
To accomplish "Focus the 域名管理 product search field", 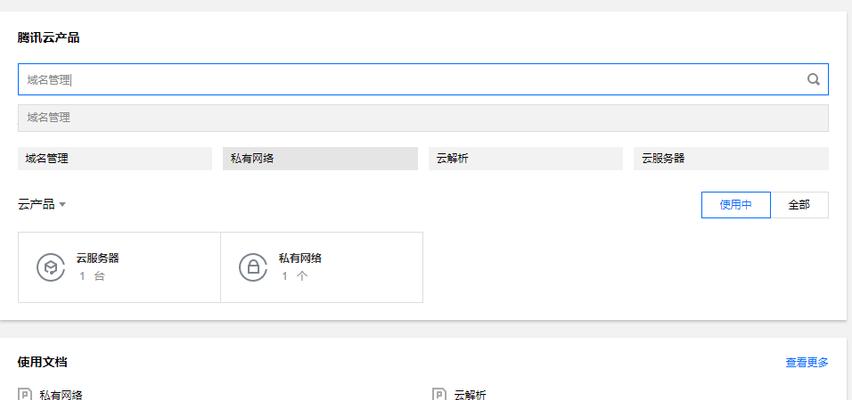I will tap(423, 79).
